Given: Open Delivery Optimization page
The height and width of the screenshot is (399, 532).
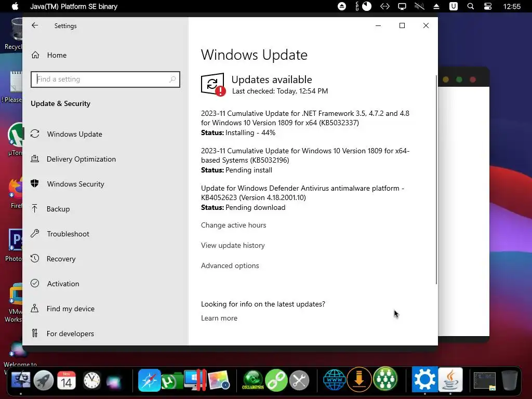Looking at the screenshot, I should tap(81, 159).
